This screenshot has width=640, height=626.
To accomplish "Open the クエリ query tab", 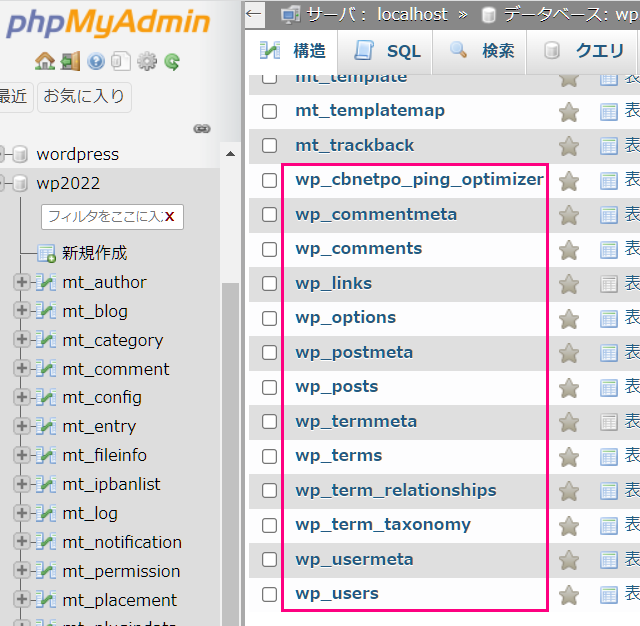I will click(583, 51).
